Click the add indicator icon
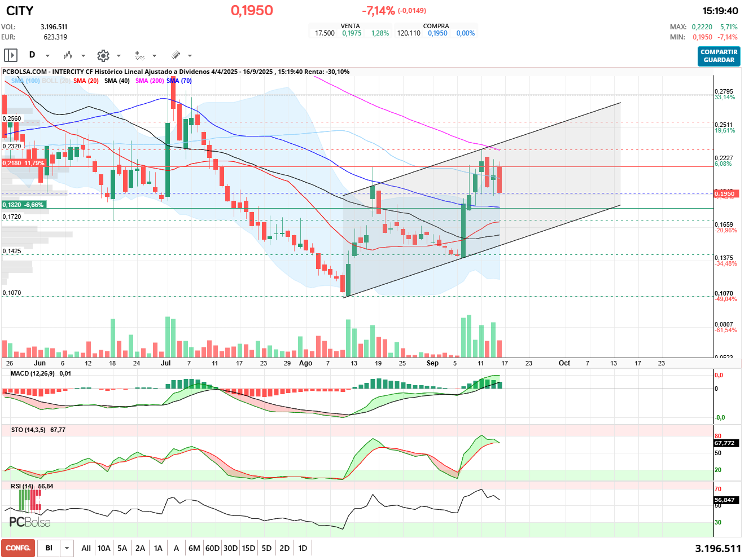The height and width of the screenshot is (560, 749). point(139,55)
